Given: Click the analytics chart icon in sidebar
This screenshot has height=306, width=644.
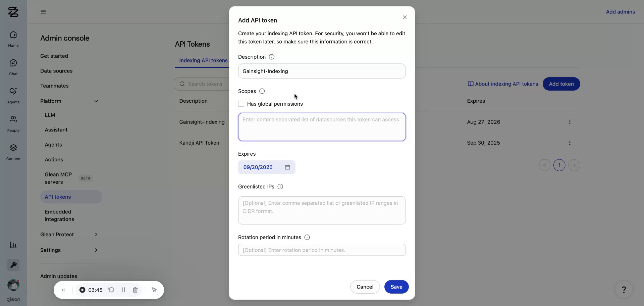Looking at the screenshot, I should pos(13,245).
